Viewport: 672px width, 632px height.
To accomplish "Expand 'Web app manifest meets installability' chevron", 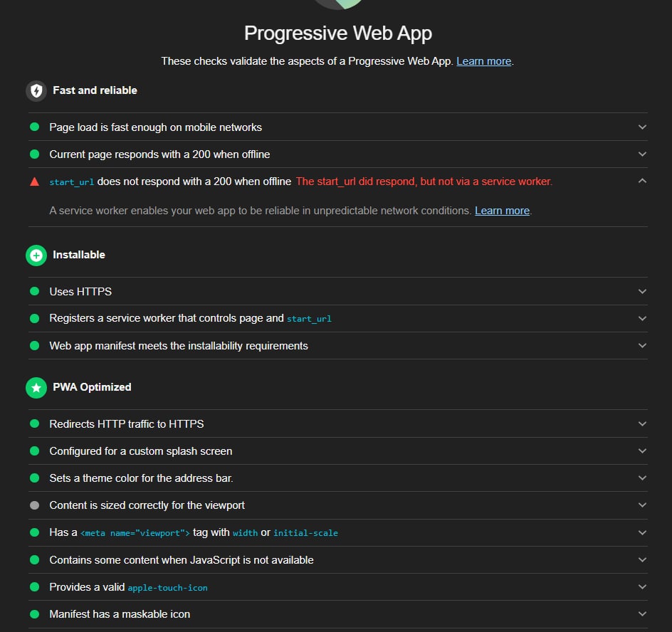I will point(642,345).
